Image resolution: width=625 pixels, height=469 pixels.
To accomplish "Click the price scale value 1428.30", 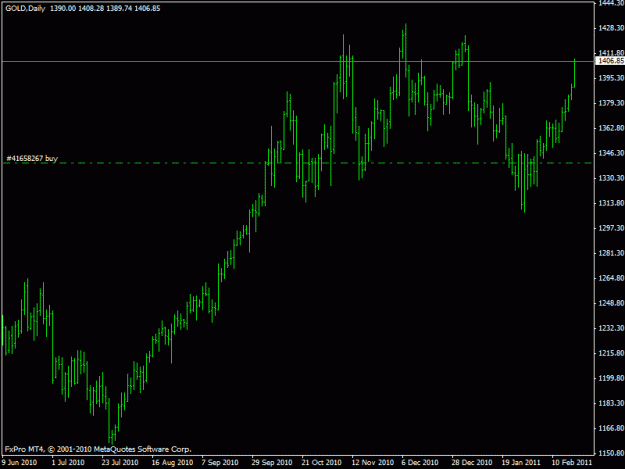I will pos(611,28).
